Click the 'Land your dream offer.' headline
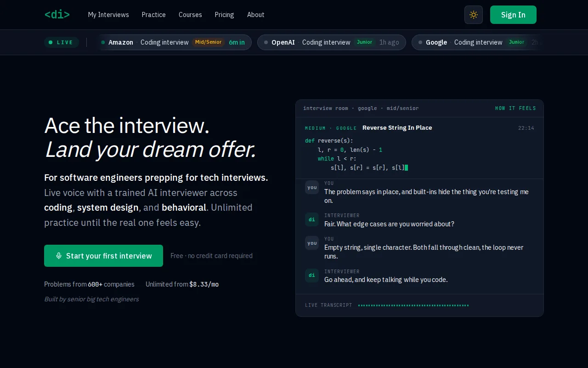 (x=150, y=149)
